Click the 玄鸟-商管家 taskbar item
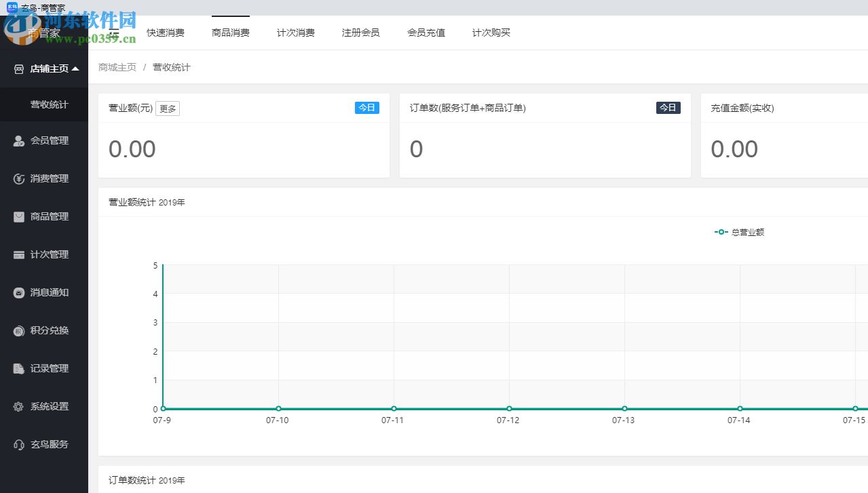 [x=39, y=7]
